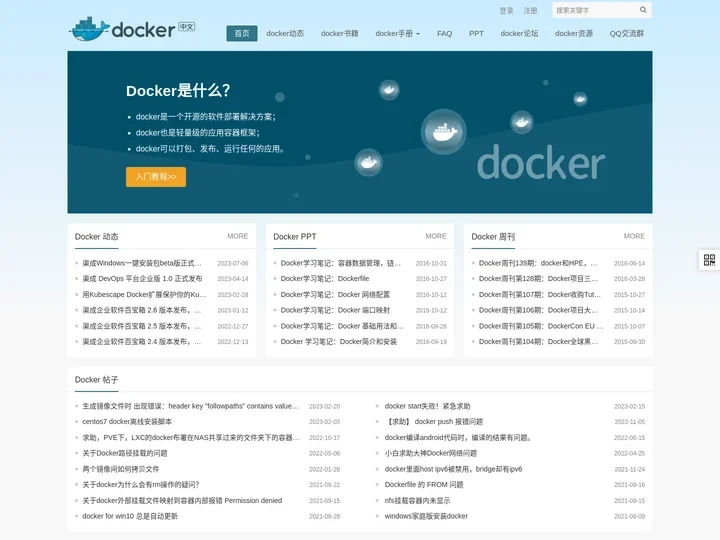The height and width of the screenshot is (540, 720).
Task: Open Docker 学习笔记：Docker简介和安装
Action: pyautogui.click(x=339, y=342)
